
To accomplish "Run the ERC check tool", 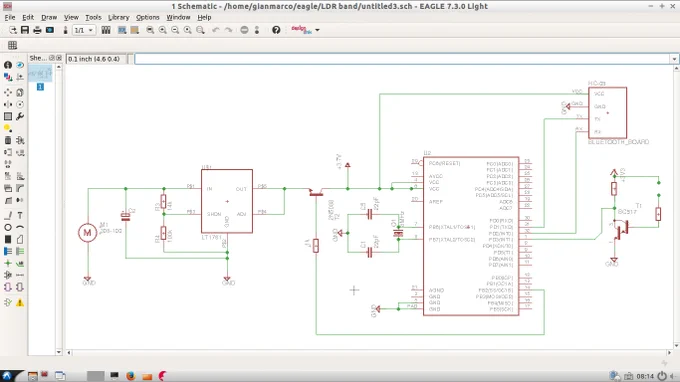I will click(8, 303).
